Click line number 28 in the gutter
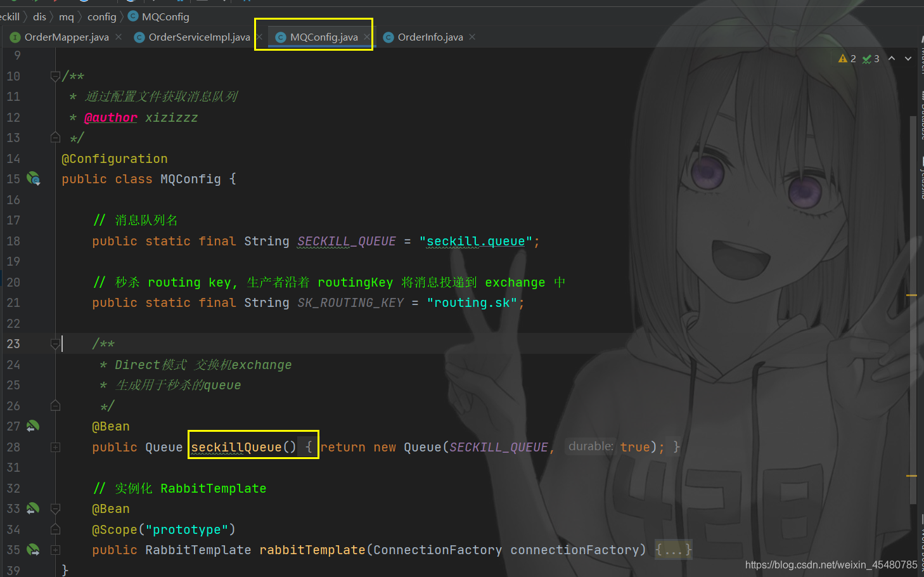Screen dimensions: 924x577 click(13, 447)
